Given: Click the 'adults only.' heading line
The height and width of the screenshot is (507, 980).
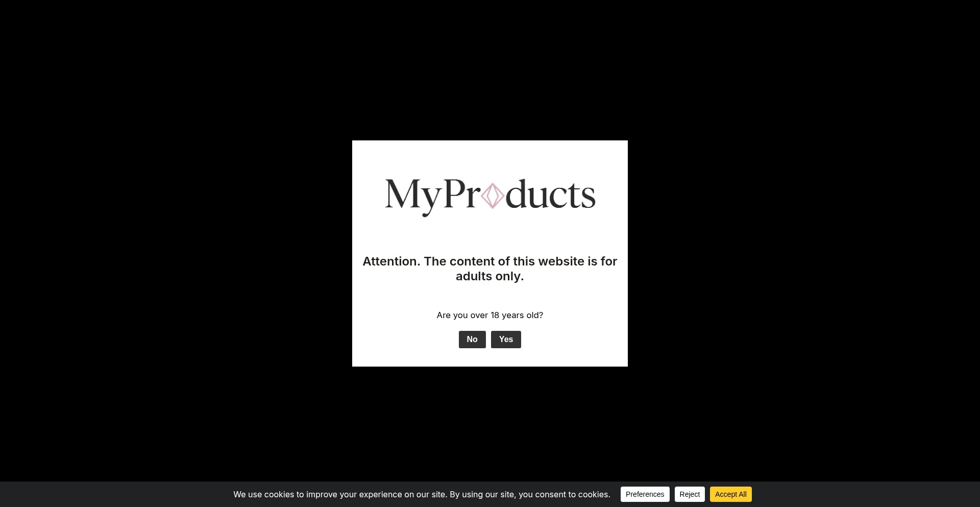Looking at the screenshot, I should (x=489, y=276).
